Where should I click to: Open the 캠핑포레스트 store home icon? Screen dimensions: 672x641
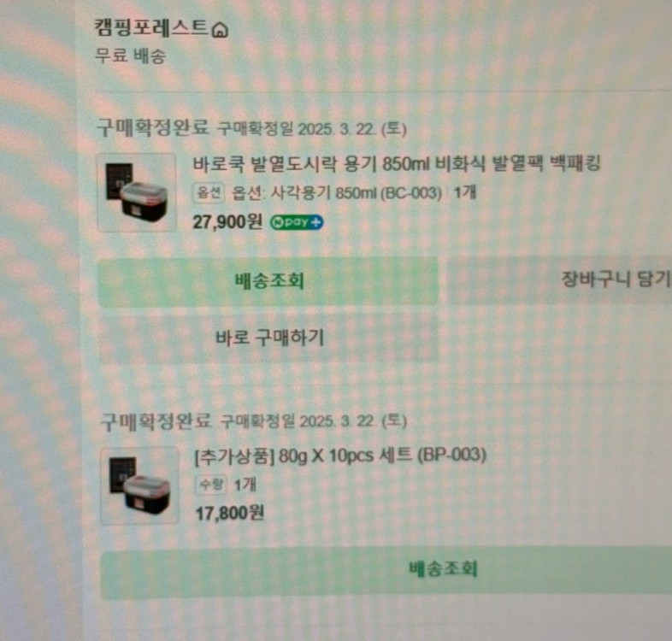(221, 30)
